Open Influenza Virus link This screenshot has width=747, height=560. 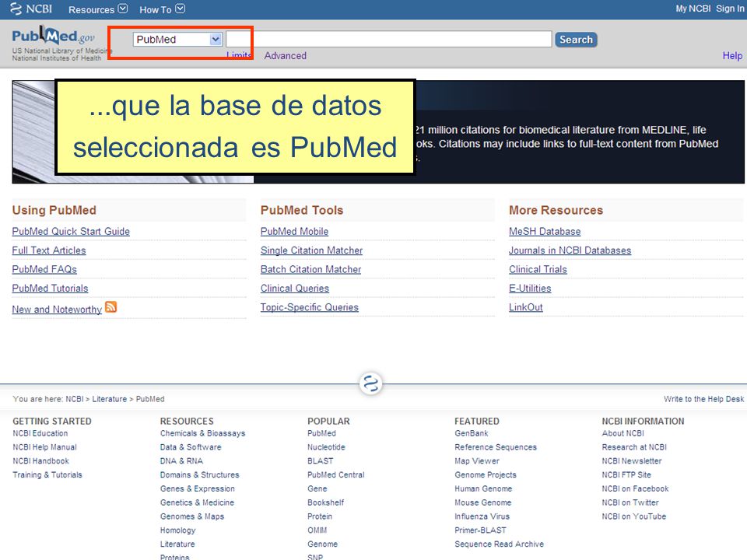(482, 516)
